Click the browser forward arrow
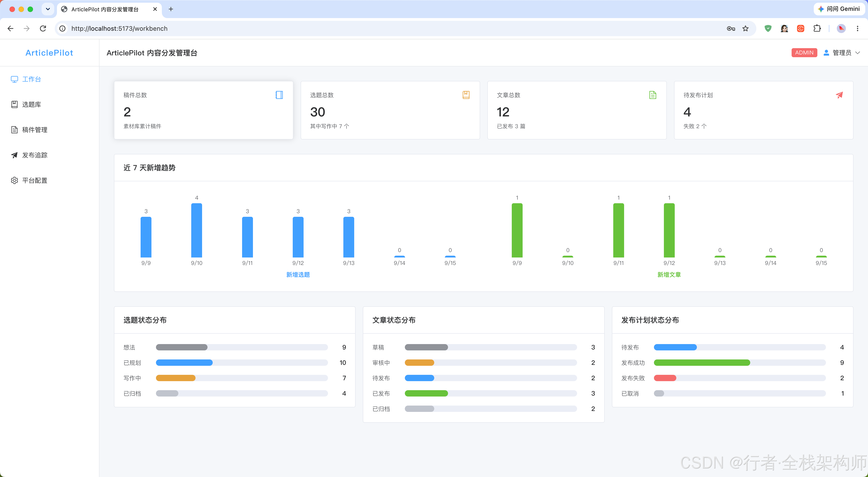This screenshot has height=477, width=868. pos(27,29)
